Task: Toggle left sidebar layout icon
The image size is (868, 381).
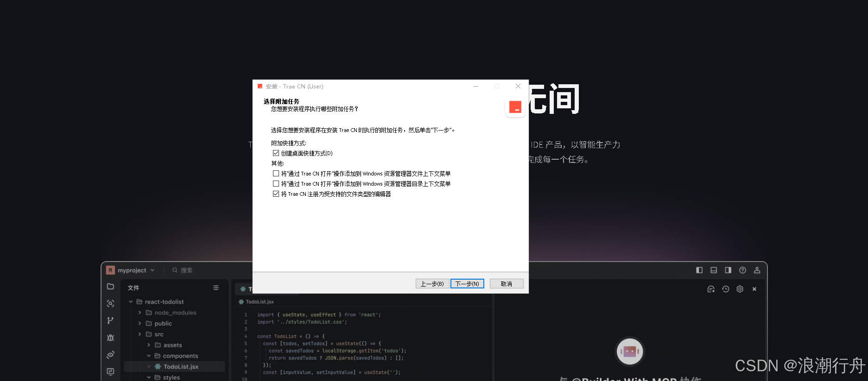Action: (x=699, y=270)
